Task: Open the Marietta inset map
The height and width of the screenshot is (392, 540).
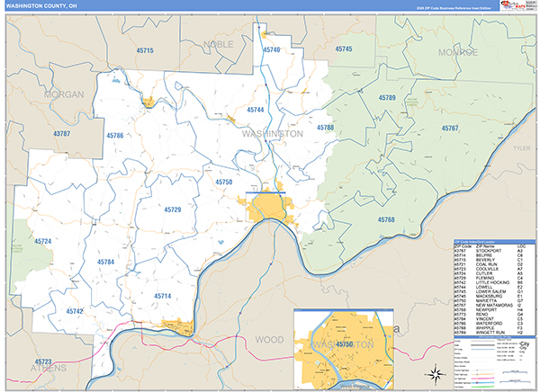Action: coord(344,350)
